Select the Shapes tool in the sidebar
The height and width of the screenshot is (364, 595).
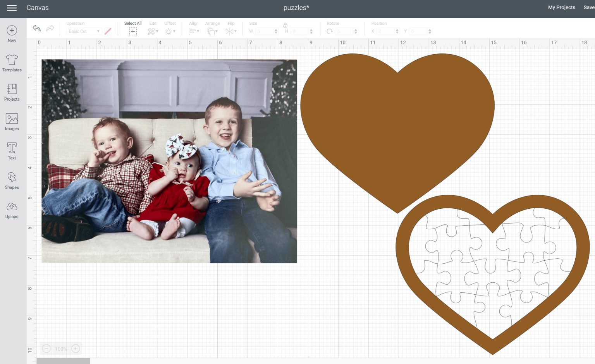click(x=12, y=180)
